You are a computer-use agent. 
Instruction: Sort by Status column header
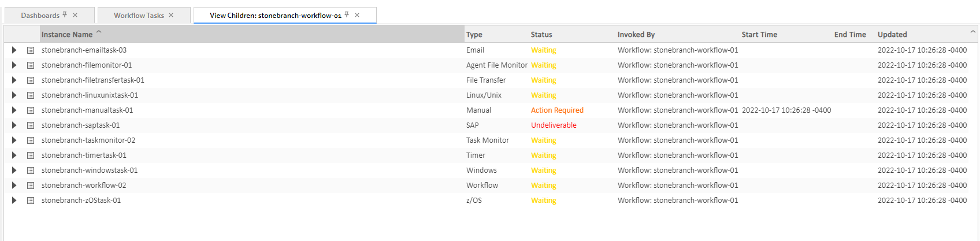(541, 35)
